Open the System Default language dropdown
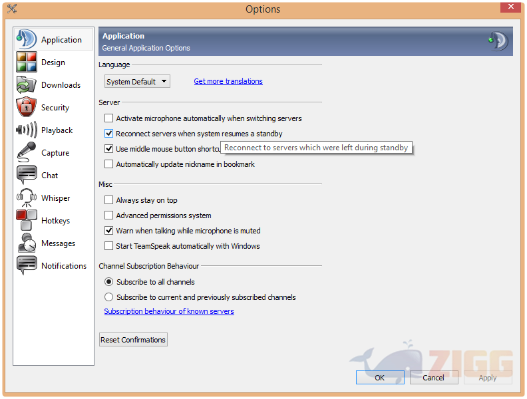Screen dimensions: 527x399 (137, 81)
